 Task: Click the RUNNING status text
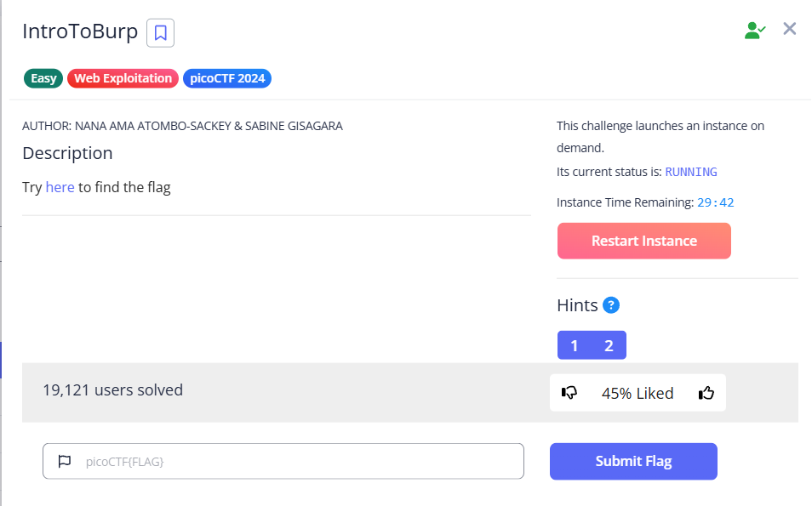pyautogui.click(x=691, y=172)
